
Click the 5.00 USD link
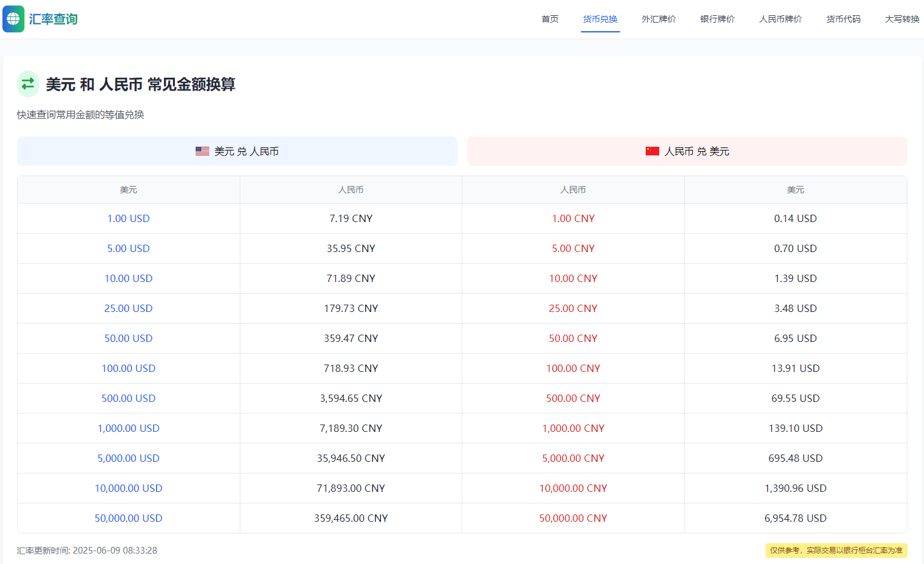128,248
